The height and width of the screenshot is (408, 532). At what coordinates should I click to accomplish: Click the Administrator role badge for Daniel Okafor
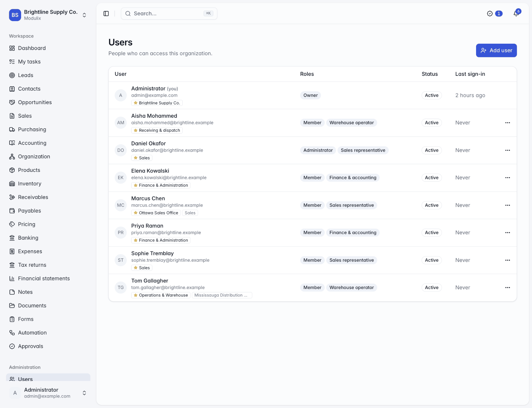(x=318, y=150)
